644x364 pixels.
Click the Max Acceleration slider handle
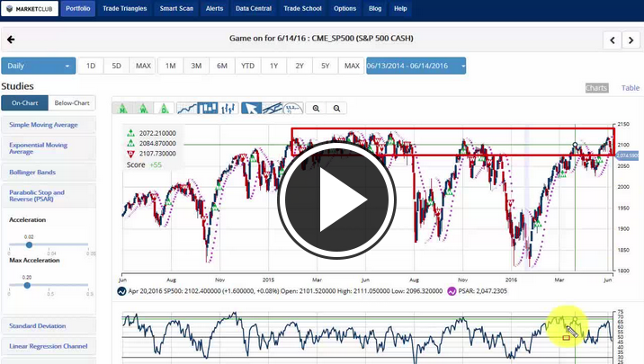[x=27, y=285]
